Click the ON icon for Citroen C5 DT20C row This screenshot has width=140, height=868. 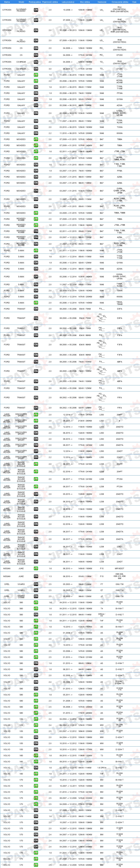pyautogui.click(x=36, y=55)
